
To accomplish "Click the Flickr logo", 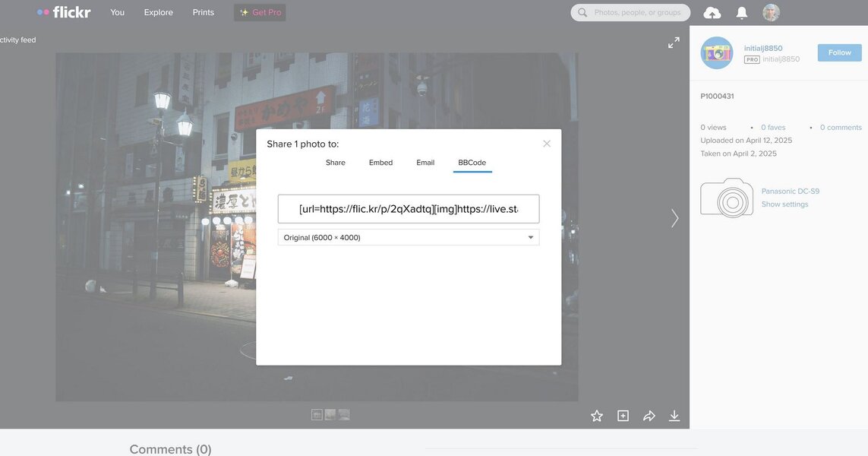I will point(64,12).
